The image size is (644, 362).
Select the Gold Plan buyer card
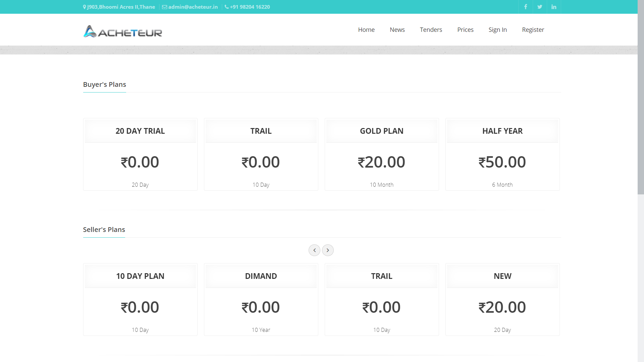382,154
